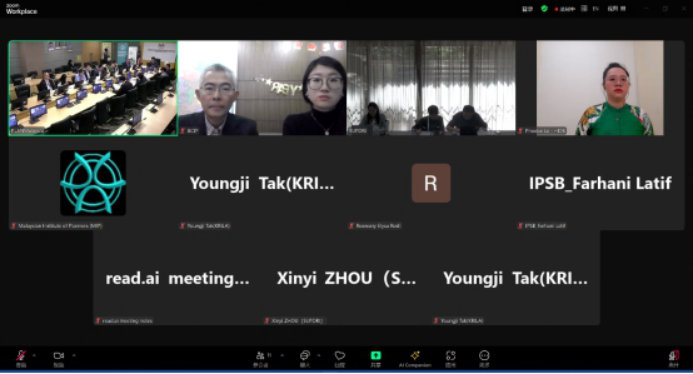This screenshot has width=693, height=374.
Task: Select the read.ai meeting notes tile
Action: [x=177, y=278]
